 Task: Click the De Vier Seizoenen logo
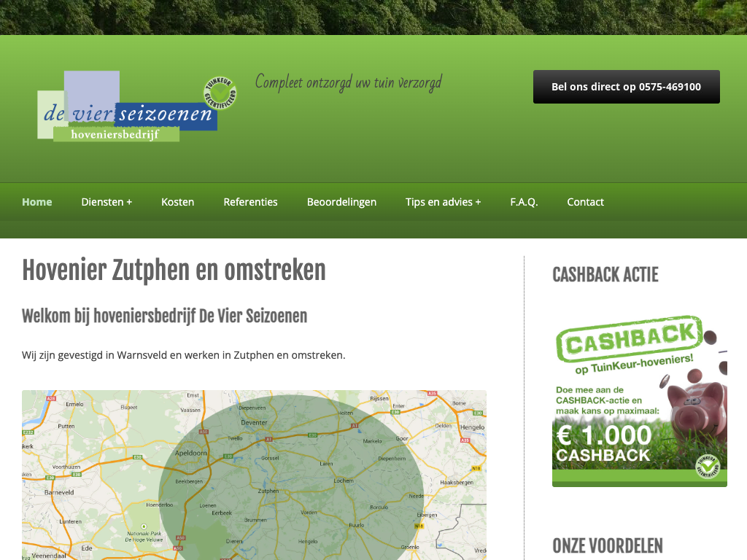point(128,106)
